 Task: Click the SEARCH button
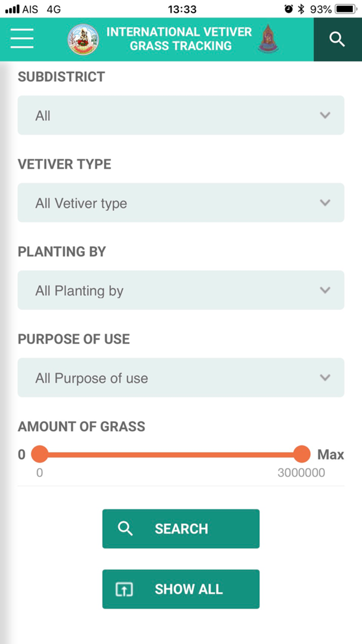click(x=181, y=529)
